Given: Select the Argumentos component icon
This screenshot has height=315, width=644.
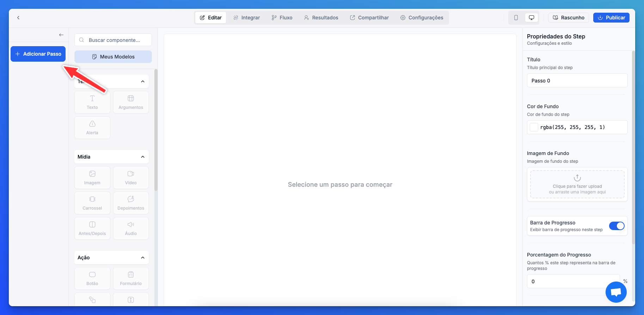Looking at the screenshot, I should (x=131, y=102).
